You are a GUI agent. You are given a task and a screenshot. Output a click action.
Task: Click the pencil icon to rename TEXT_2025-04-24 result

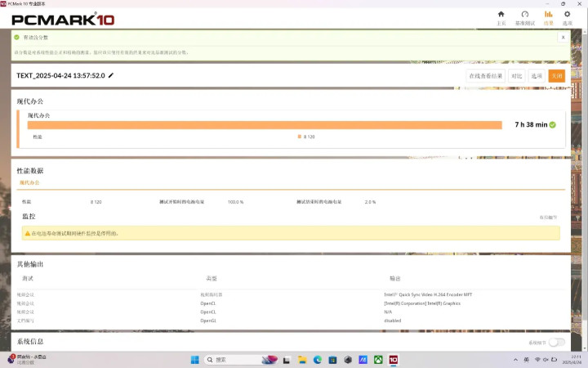coord(110,75)
